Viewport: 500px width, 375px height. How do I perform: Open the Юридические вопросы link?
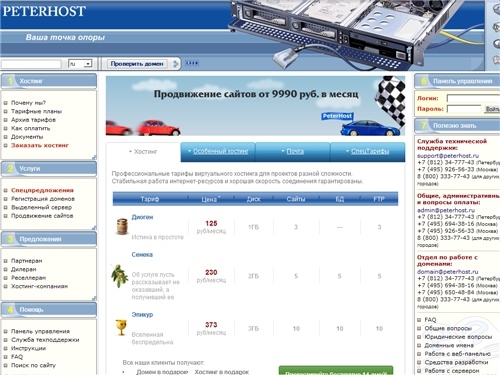pyautogui.click(x=458, y=337)
